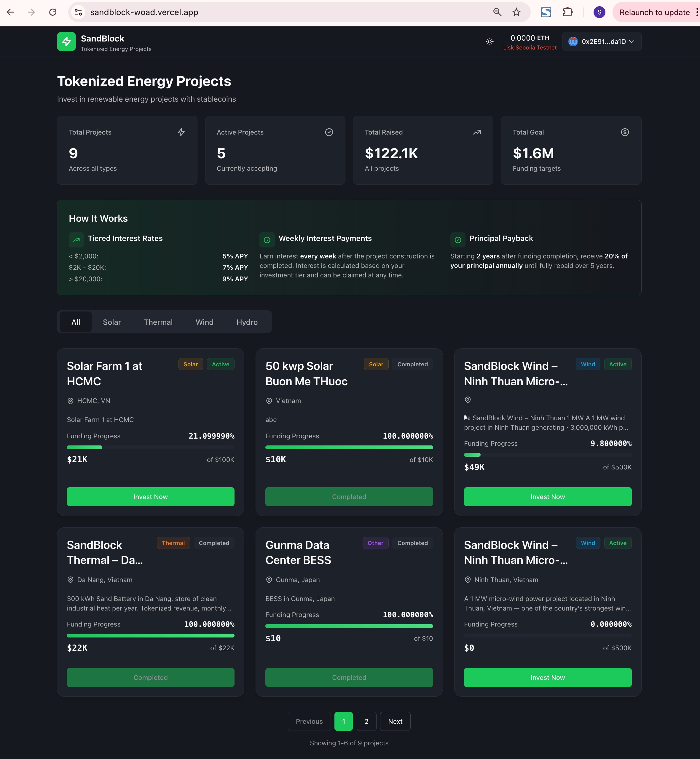Click the Previous pagination button
This screenshot has width=700, height=759.
[x=309, y=722]
